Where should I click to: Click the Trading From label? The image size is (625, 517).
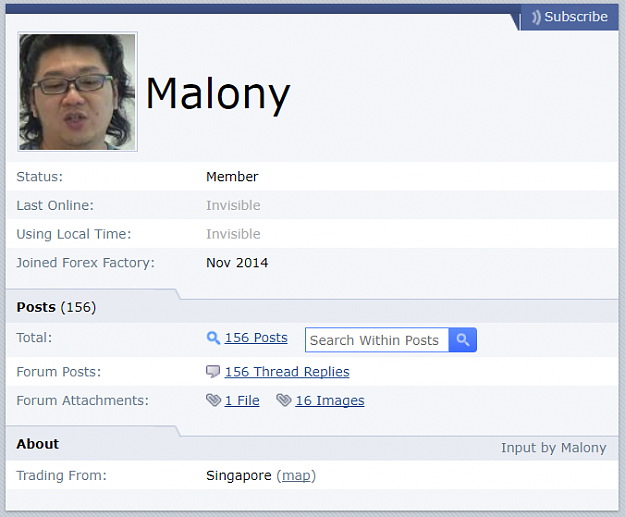(x=61, y=476)
